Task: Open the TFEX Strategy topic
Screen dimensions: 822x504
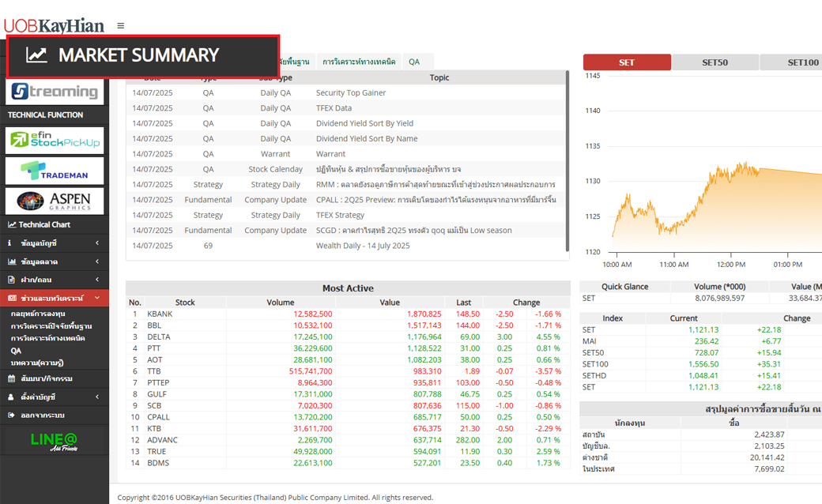Action: tap(340, 215)
